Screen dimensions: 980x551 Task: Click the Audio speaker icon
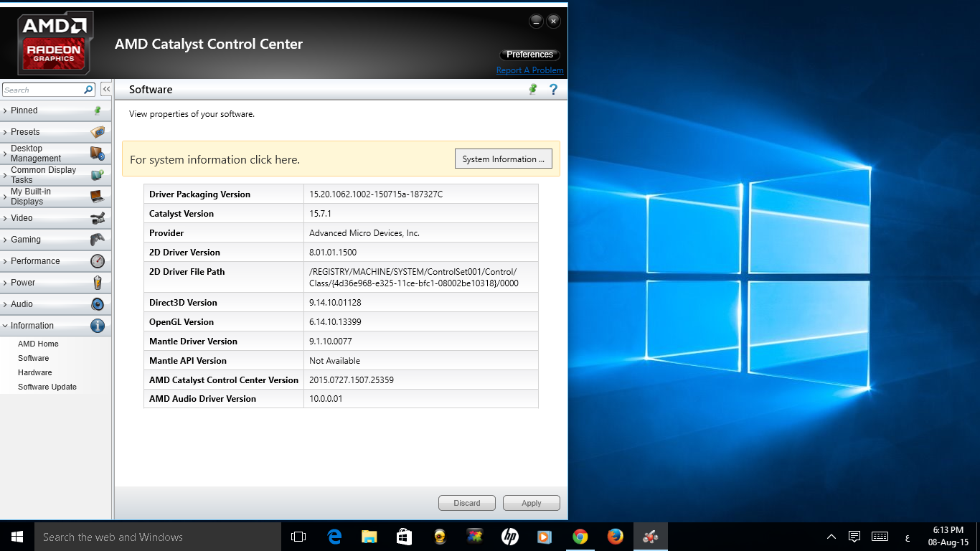(98, 304)
